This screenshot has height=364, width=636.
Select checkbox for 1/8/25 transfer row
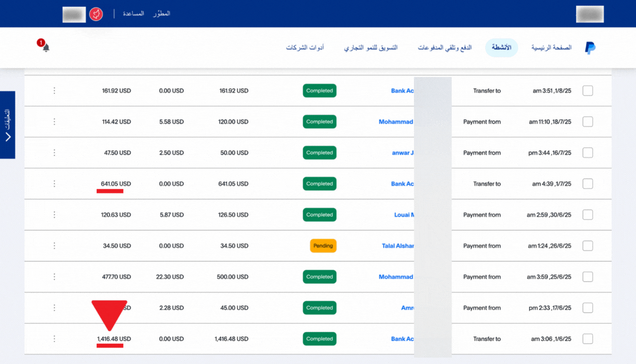[588, 91]
